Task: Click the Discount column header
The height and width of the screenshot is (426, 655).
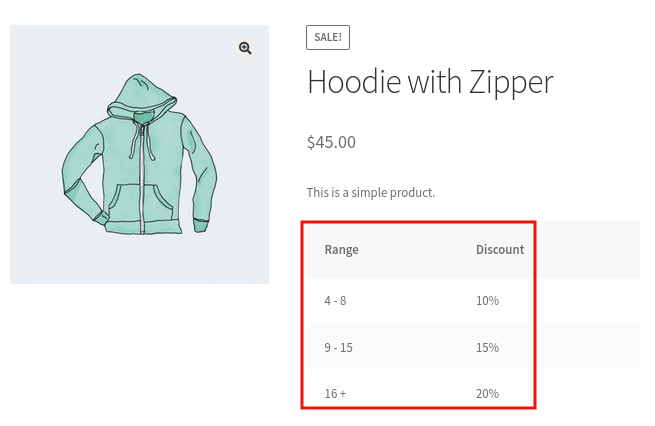Action: (x=500, y=250)
